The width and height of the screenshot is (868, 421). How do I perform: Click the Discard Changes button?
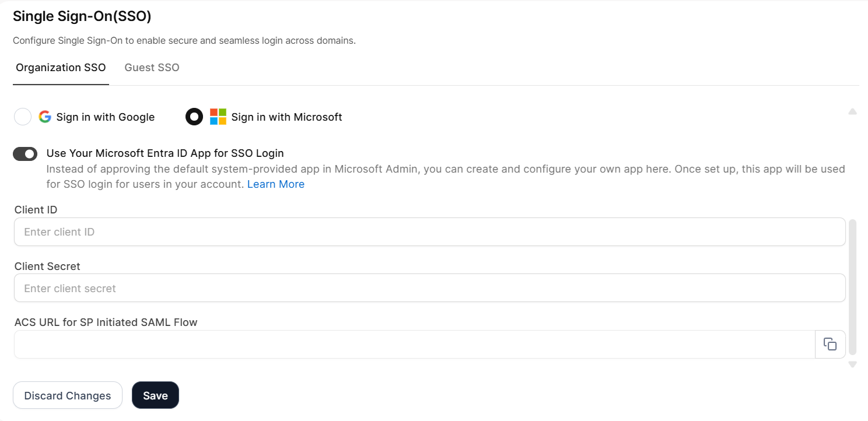click(x=68, y=395)
